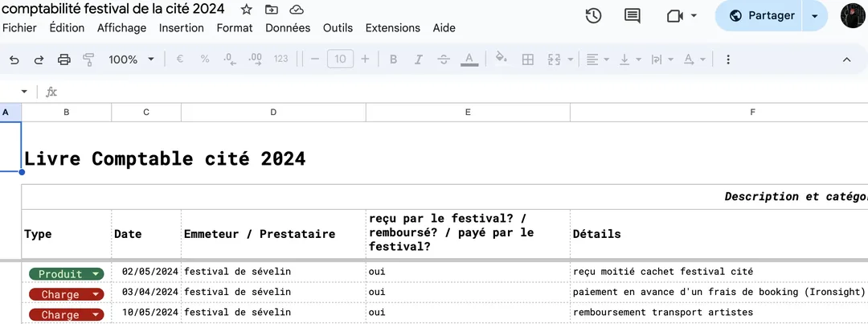
Task: Increase font size with plus button
Action: pyautogui.click(x=365, y=59)
